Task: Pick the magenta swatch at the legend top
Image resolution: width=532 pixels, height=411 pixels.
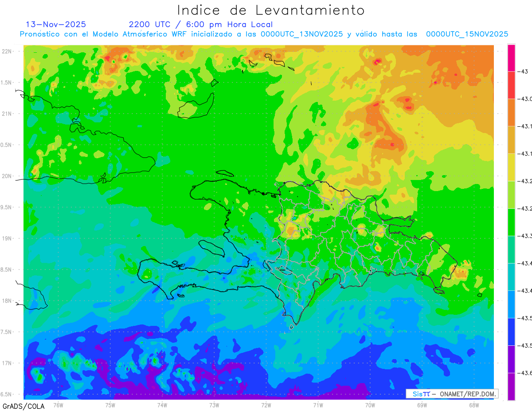Action: pos(511,58)
